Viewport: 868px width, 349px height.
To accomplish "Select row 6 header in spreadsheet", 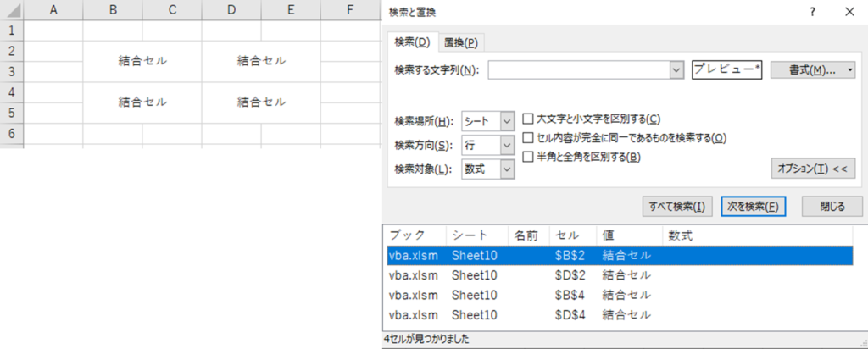I will [12, 134].
